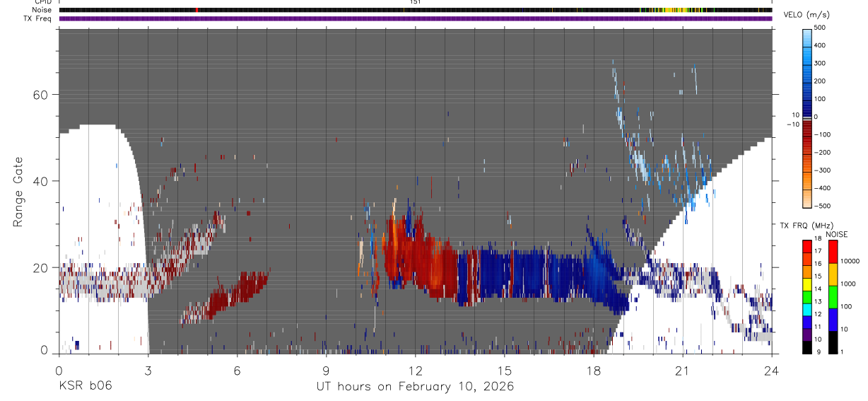Click the 'VELO (m/s)' colorbar title
The image size is (868, 401).
coord(808,15)
